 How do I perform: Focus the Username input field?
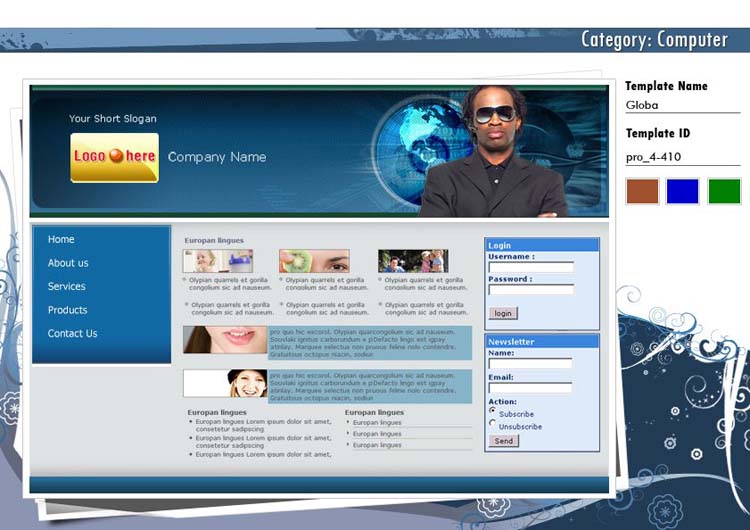pyautogui.click(x=531, y=267)
